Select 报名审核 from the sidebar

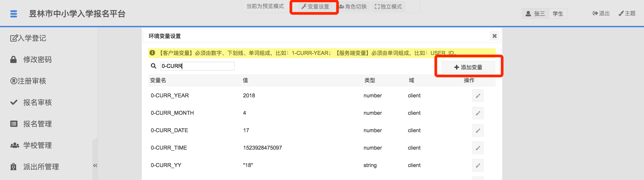point(31,103)
